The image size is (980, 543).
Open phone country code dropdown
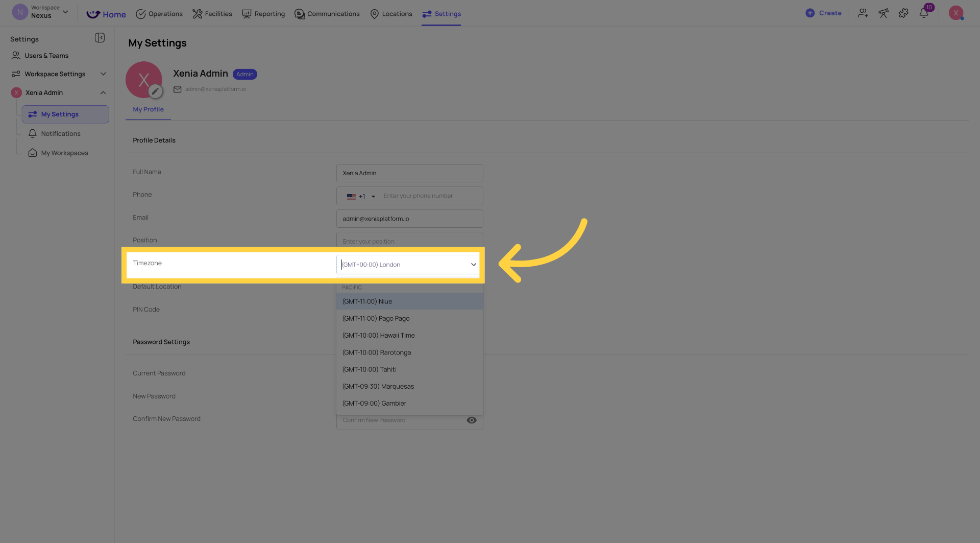click(361, 196)
